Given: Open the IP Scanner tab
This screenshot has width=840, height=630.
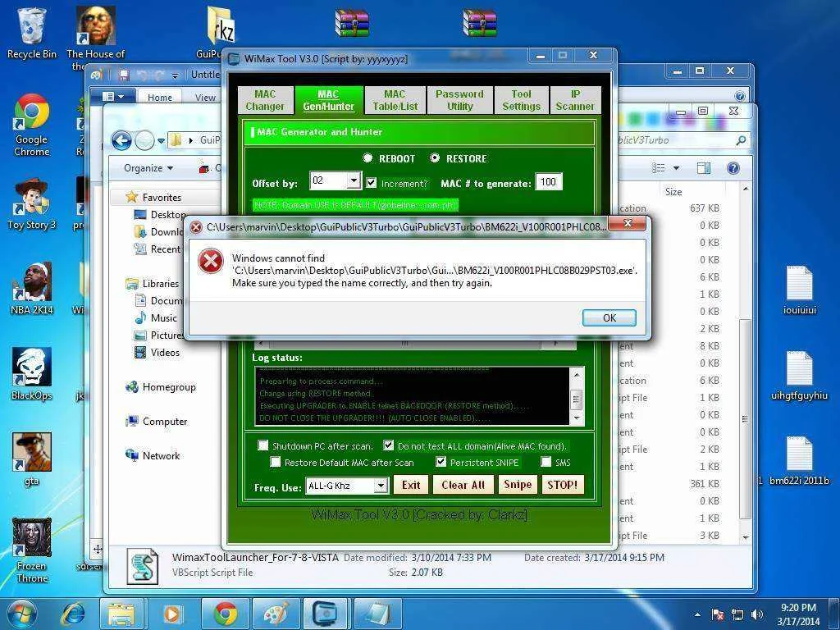Looking at the screenshot, I should (575, 100).
